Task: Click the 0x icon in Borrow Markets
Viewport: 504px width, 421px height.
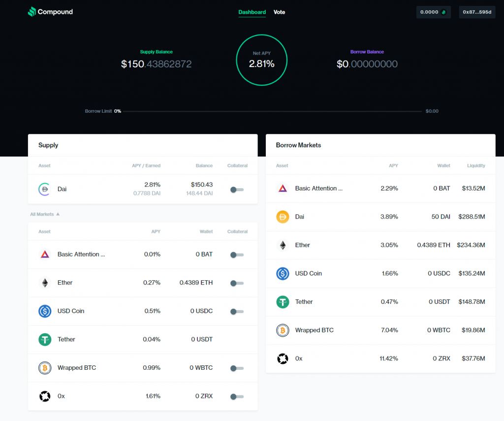Action: 283,358
